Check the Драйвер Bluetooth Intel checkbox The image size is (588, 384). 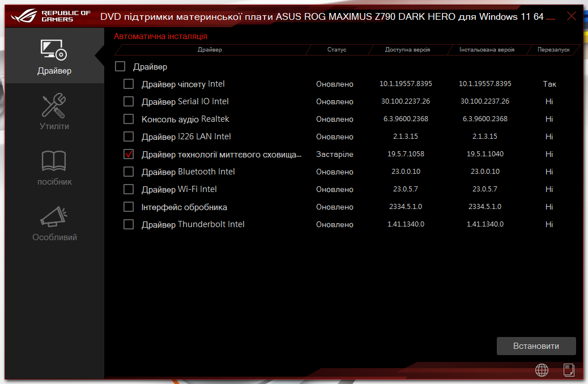click(128, 171)
